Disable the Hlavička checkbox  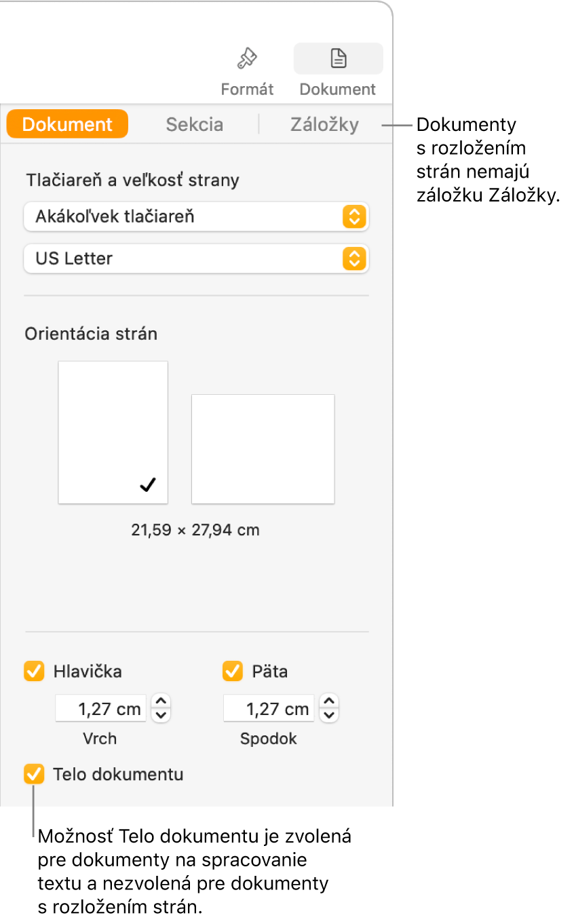click(x=34, y=672)
